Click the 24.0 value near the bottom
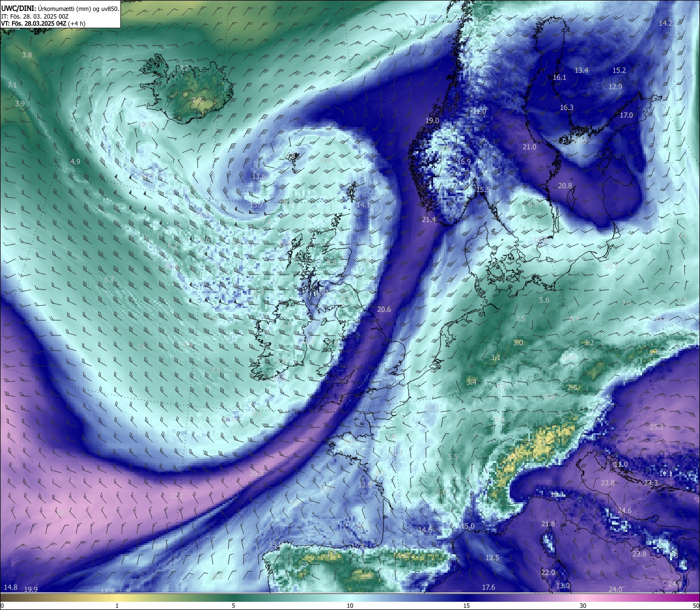Screen dimensions: 700x610 tap(615, 590)
